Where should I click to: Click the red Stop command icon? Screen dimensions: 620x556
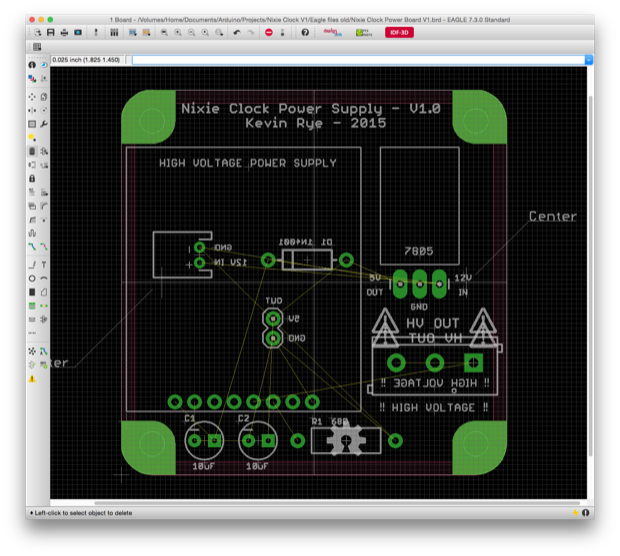[x=269, y=32]
